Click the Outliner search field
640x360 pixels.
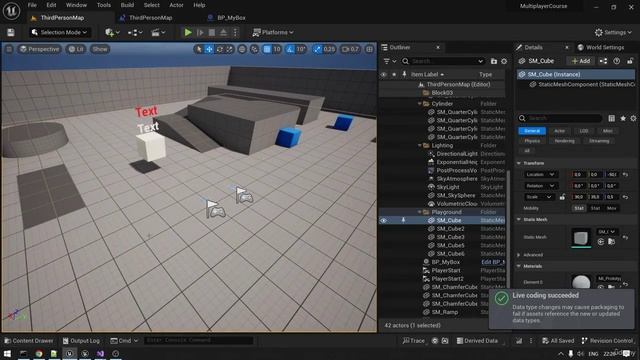443,61
